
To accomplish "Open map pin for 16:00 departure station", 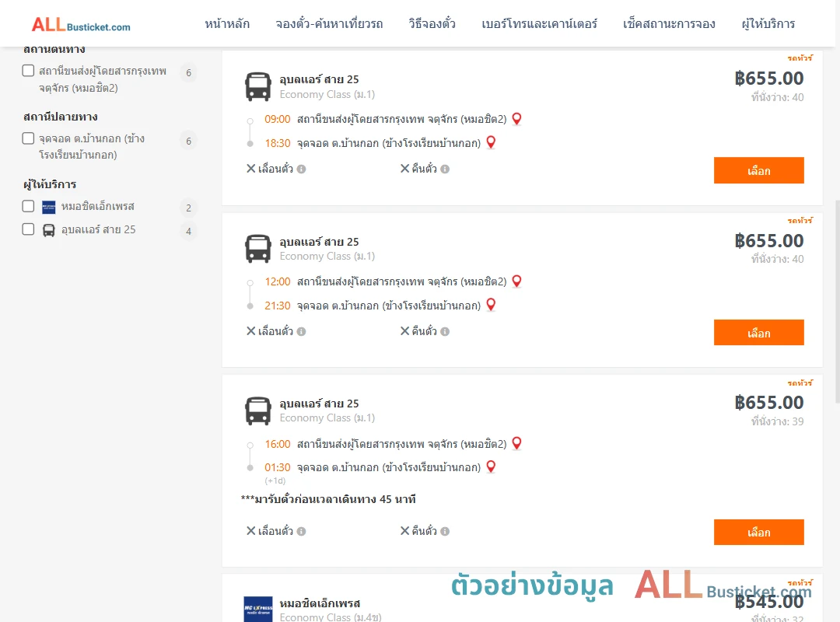I will pos(516,444).
